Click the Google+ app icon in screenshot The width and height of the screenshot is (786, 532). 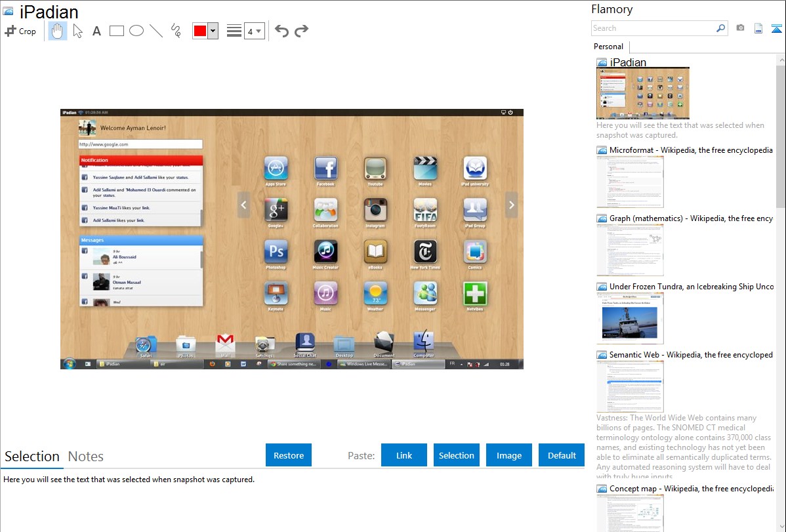click(x=276, y=210)
